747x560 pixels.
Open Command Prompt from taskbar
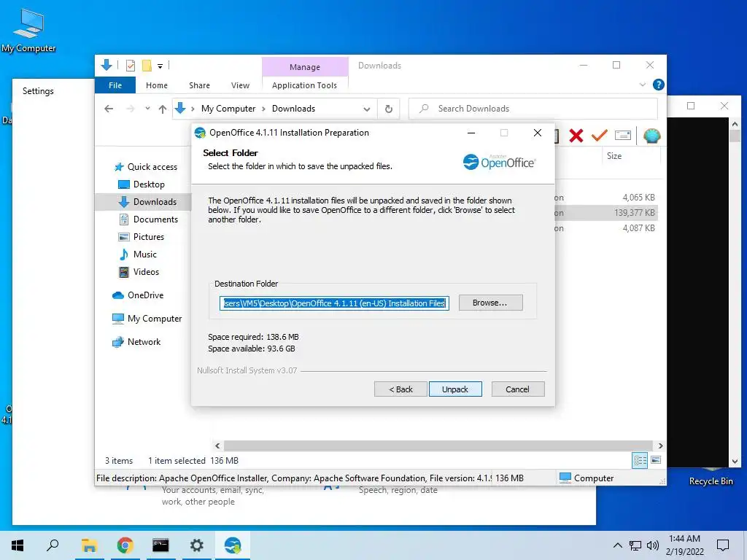[x=160, y=545]
